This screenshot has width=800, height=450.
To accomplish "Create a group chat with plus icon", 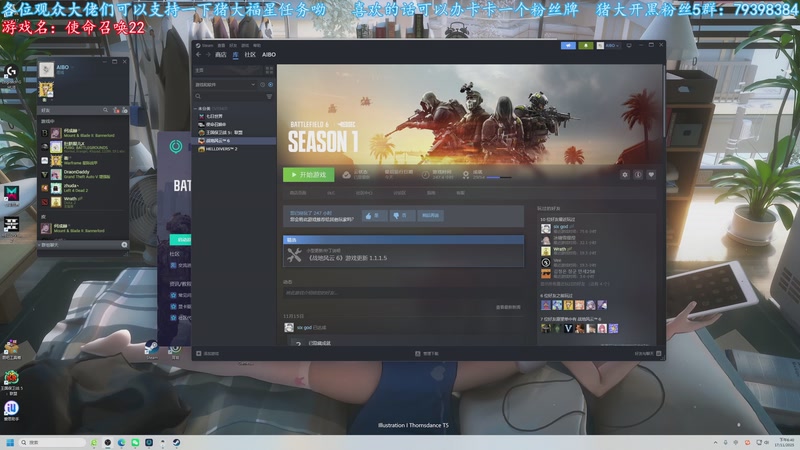I will click(x=124, y=245).
